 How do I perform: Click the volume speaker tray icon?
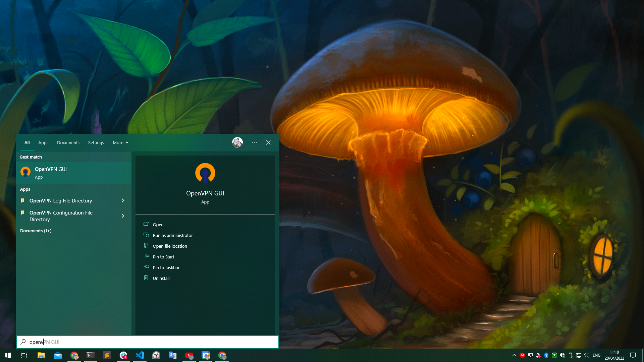pyautogui.click(x=586, y=355)
